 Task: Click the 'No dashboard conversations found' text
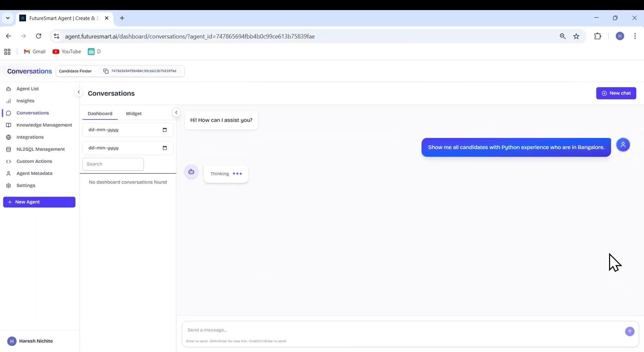[x=128, y=182]
